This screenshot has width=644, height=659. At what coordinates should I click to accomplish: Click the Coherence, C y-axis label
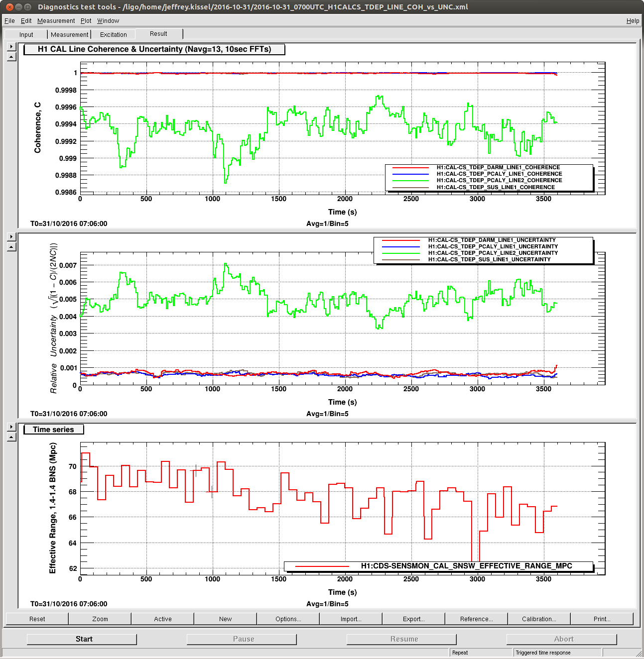37,127
